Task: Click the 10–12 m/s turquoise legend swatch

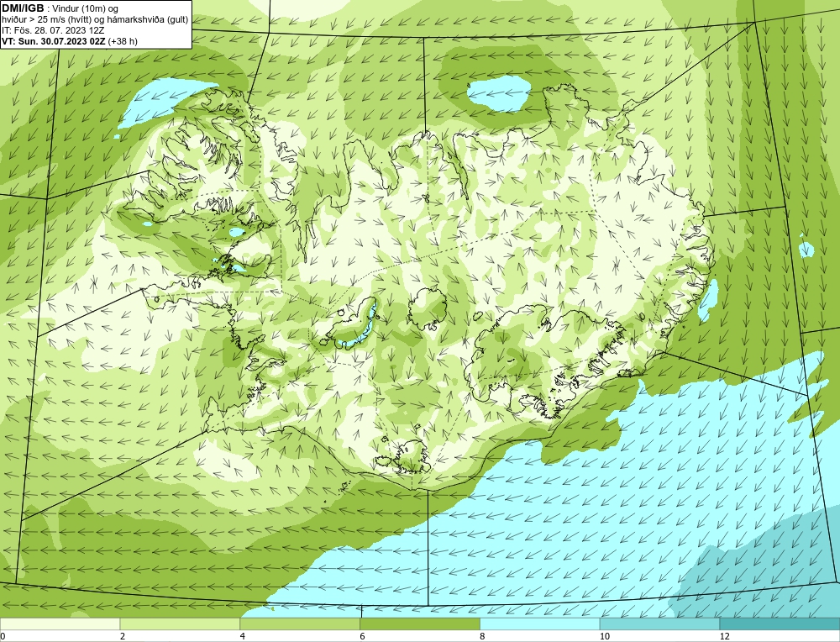Action: pyautogui.click(x=659, y=624)
